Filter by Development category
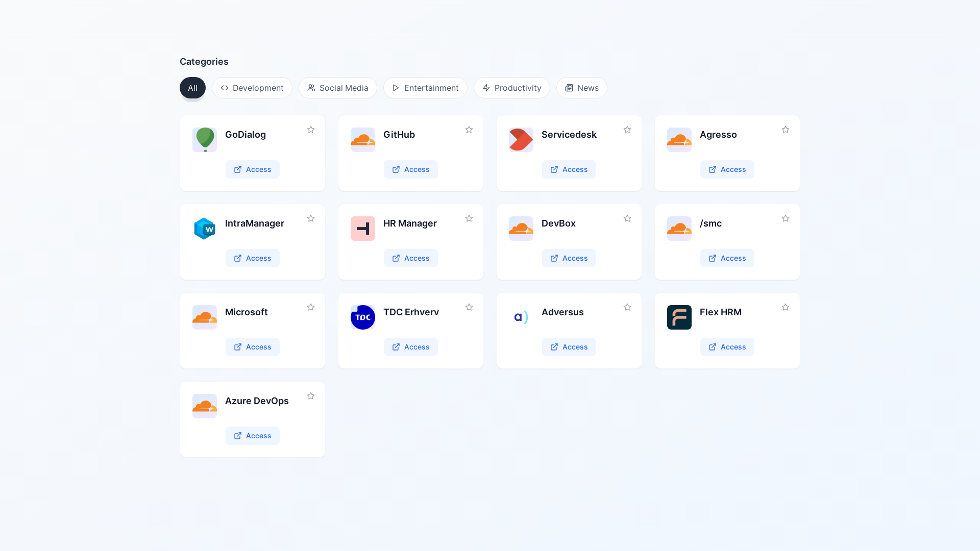980x551 pixels. click(252, 88)
